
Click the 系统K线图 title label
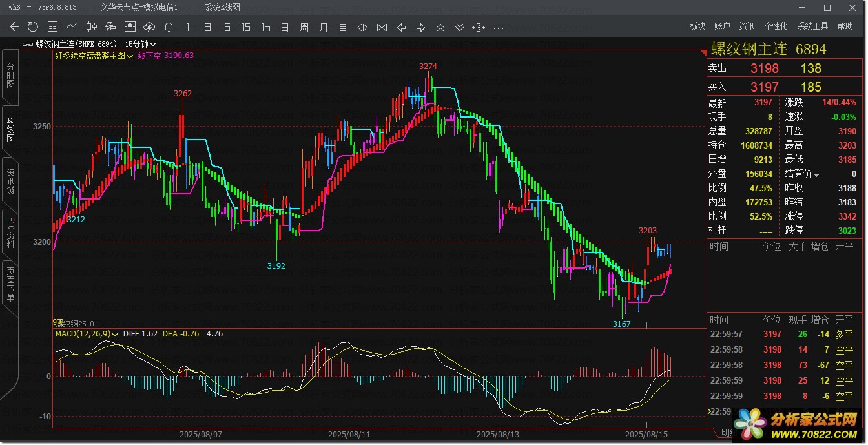pos(222,7)
